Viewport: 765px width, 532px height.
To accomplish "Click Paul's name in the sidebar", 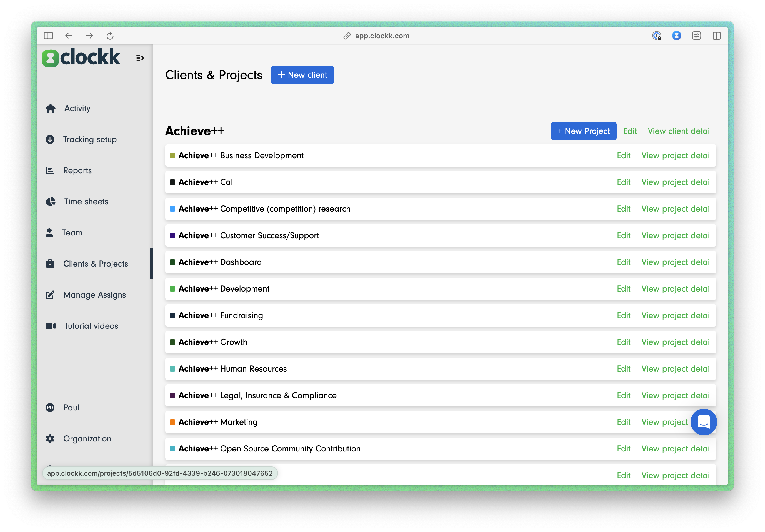I will (x=71, y=407).
